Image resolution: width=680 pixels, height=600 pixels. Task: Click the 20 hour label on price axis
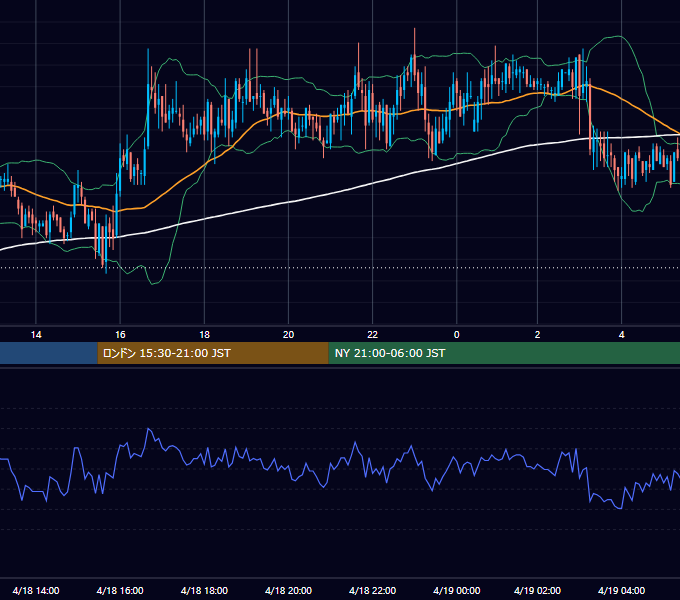(288, 335)
